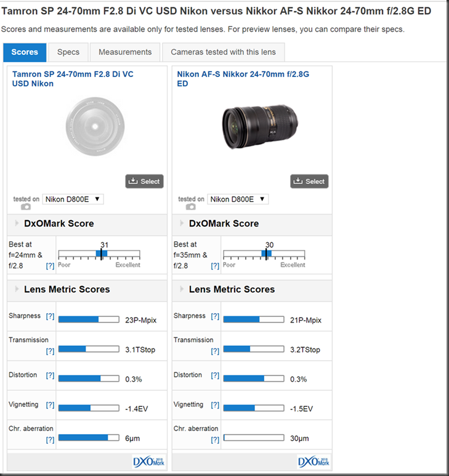
Task: Open Tamron SP 24-70mm F2.8 lens link
Action: point(73,79)
